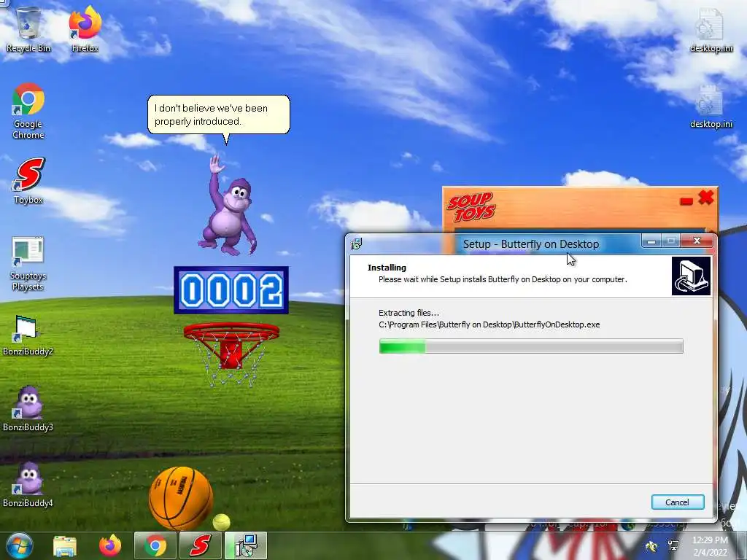Close the Soup Toys window with the red X
747x560 pixels.
click(x=705, y=197)
